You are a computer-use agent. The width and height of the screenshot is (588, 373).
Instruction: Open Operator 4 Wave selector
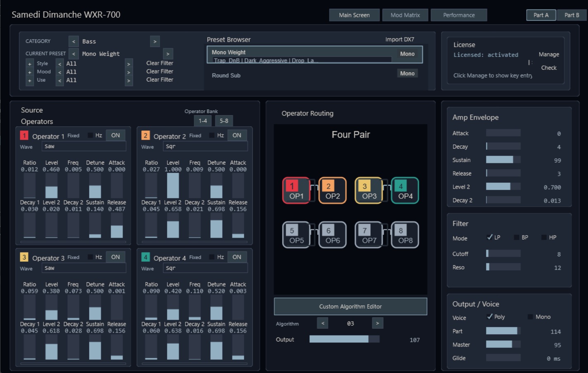(x=205, y=268)
